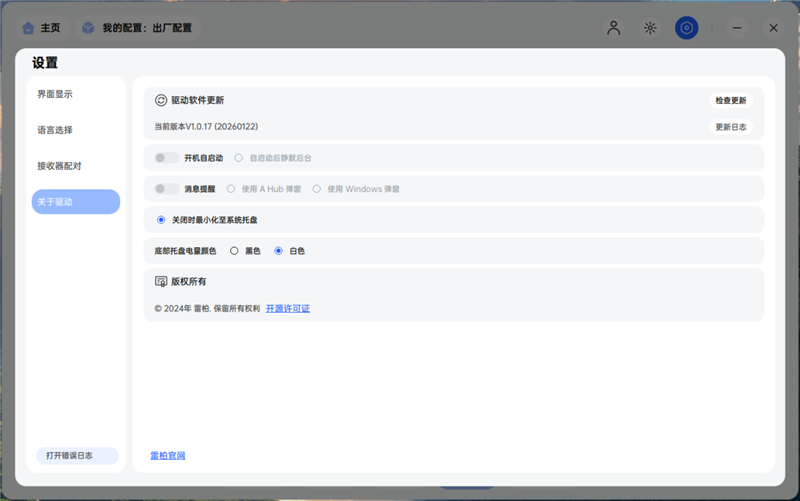The width and height of the screenshot is (800, 501).
Task: Toggle the 消息提醒 switch
Action: [x=167, y=189]
